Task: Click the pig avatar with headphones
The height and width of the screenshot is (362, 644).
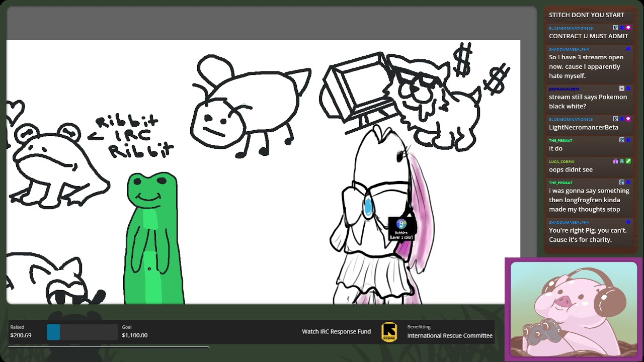Action: (x=574, y=310)
